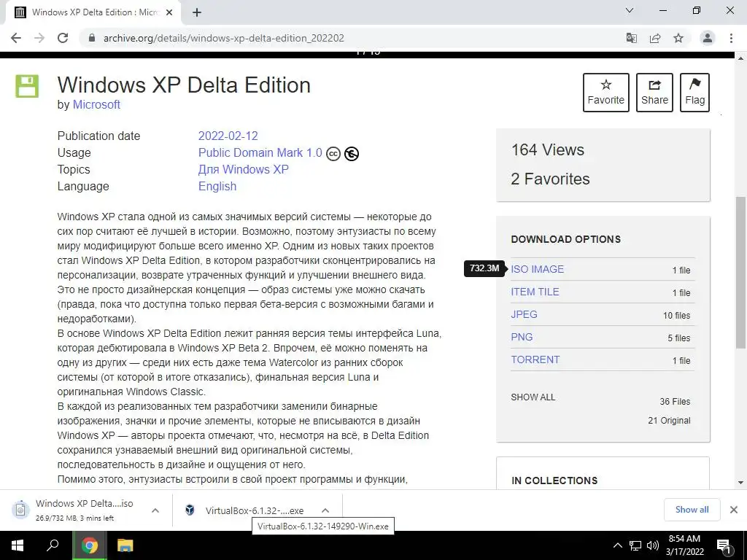Show hidden system tray icons
This screenshot has height=560, width=747.
click(617, 545)
